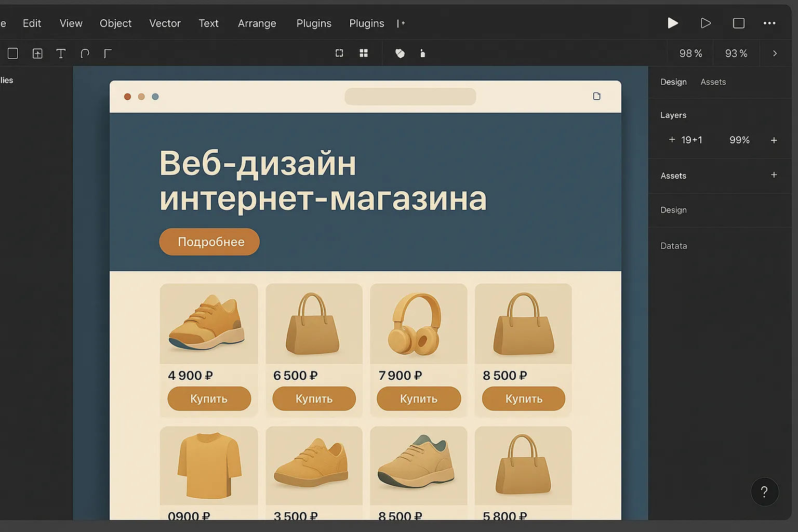The height and width of the screenshot is (532, 798).
Task: Open the Object menu
Action: click(x=115, y=23)
